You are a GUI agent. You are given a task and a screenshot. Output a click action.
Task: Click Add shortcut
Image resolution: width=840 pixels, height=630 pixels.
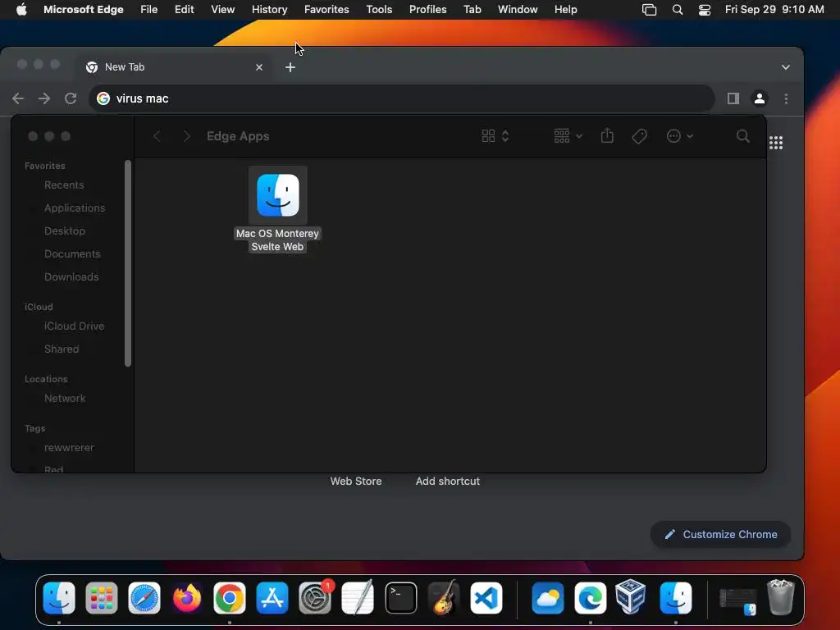tap(448, 481)
